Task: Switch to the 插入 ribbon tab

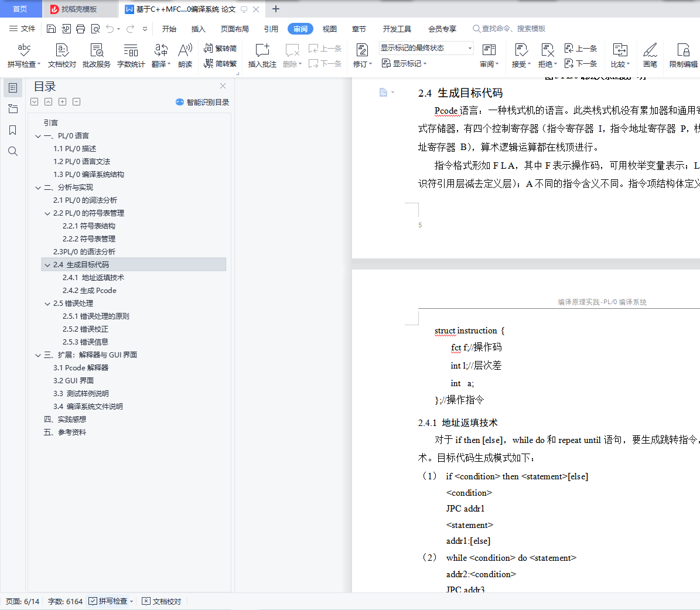Action: click(198, 29)
